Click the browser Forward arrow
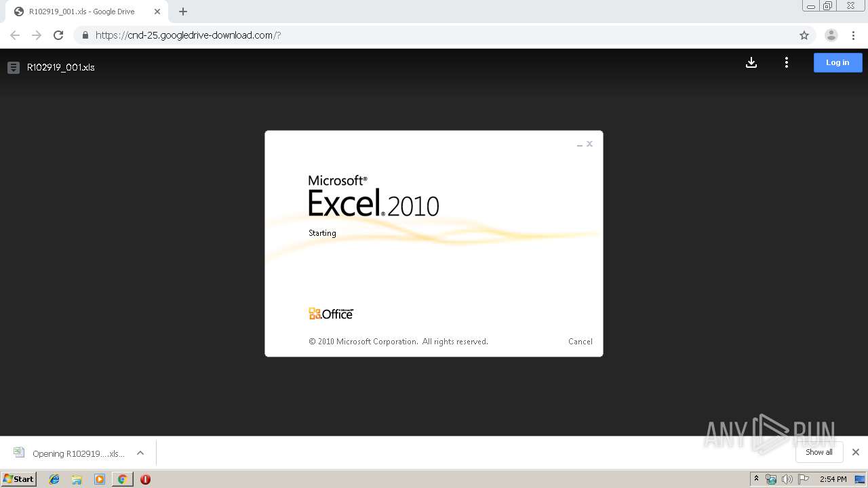868x488 pixels. 37,35
